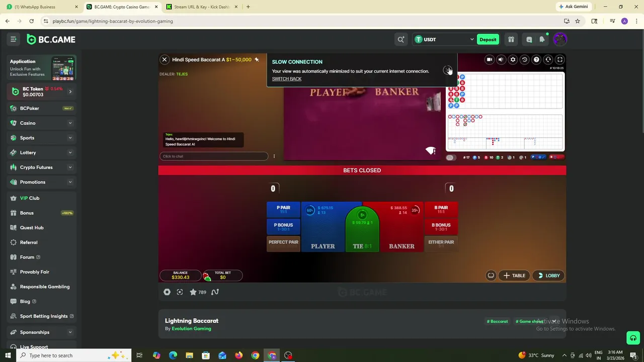Open the site search icon
The image size is (644, 362).
click(401, 39)
